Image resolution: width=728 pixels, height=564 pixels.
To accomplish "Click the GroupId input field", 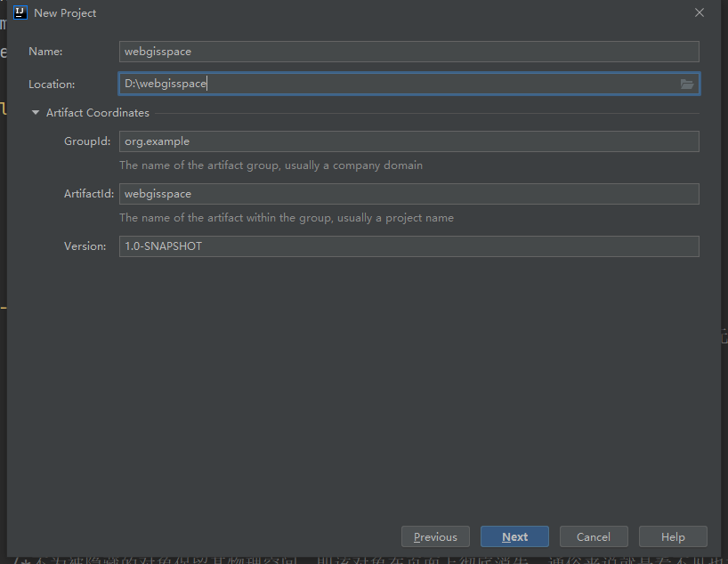I will coord(409,141).
